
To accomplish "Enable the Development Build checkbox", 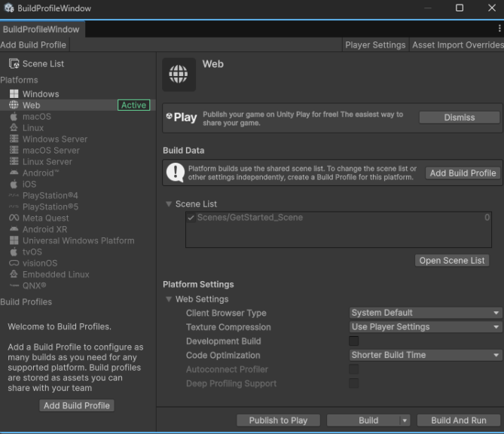I will [x=354, y=341].
